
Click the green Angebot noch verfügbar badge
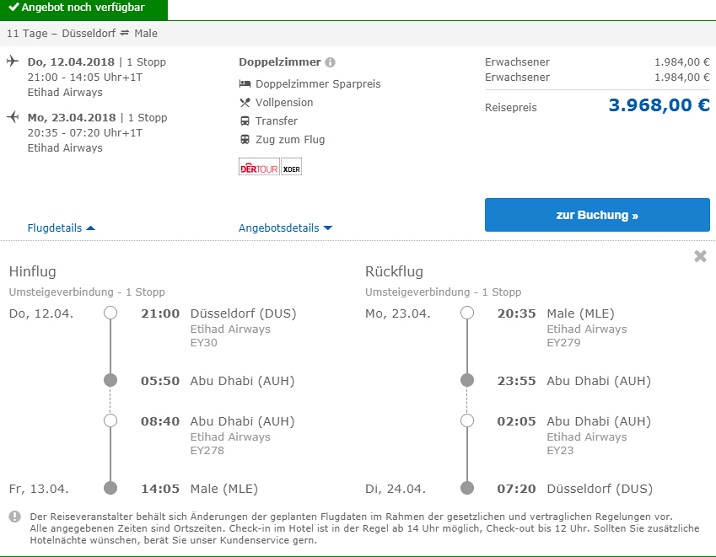pos(84,9)
